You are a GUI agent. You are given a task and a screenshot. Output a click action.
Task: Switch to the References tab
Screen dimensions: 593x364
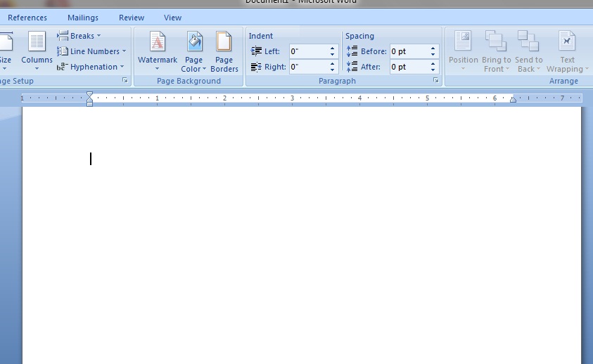(x=27, y=18)
